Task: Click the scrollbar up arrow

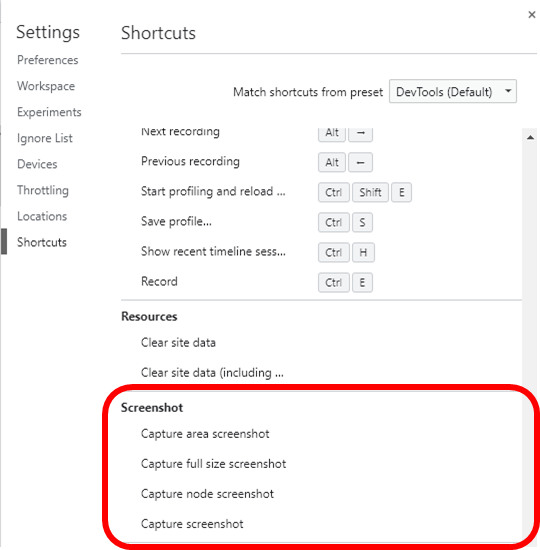Action: (530, 138)
